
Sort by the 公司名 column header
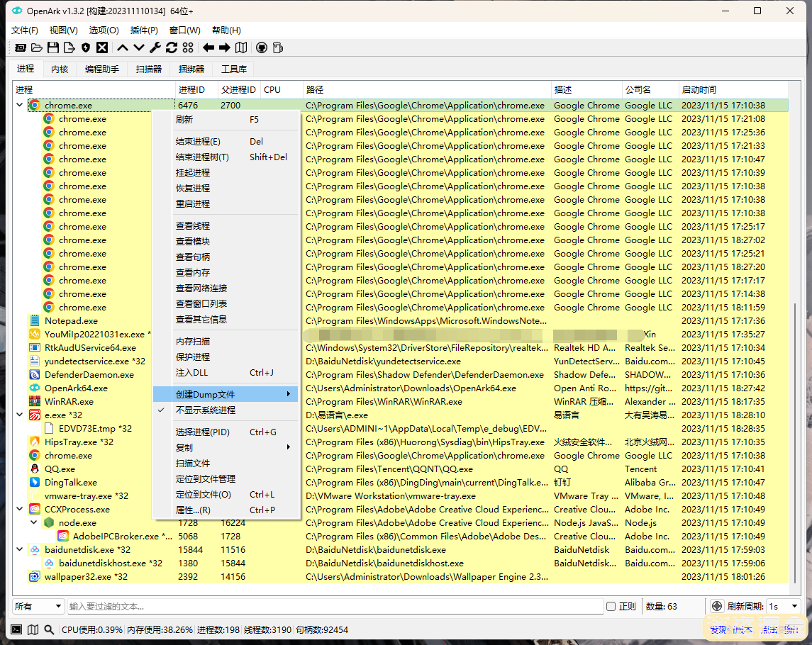click(x=650, y=89)
